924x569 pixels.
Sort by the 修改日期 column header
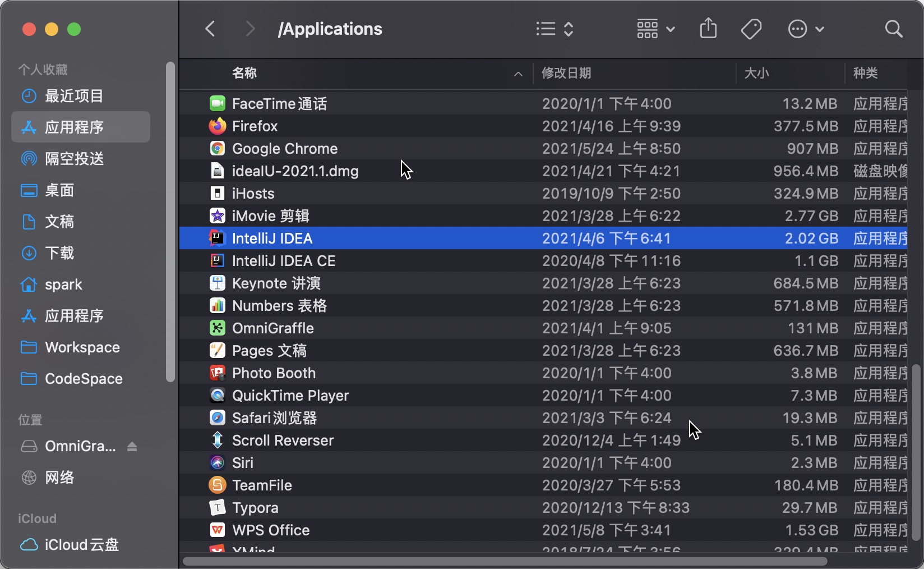pos(566,73)
